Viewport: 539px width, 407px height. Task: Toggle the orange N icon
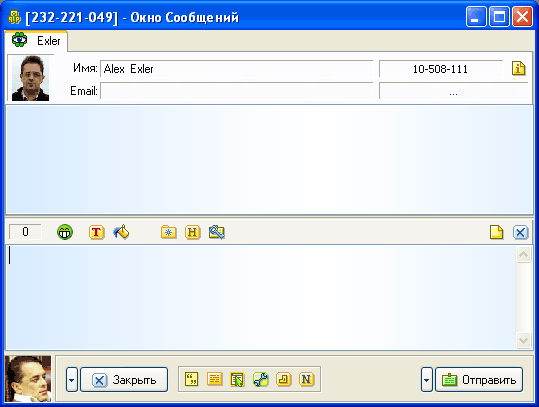coord(306,379)
